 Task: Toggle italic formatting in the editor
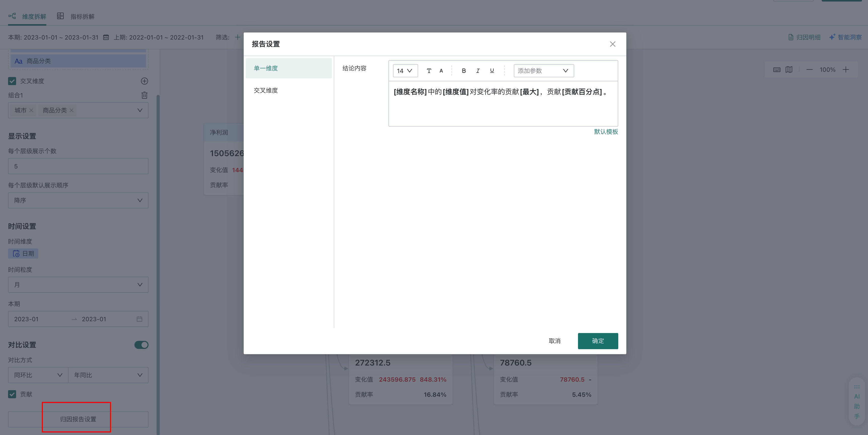[x=478, y=71]
